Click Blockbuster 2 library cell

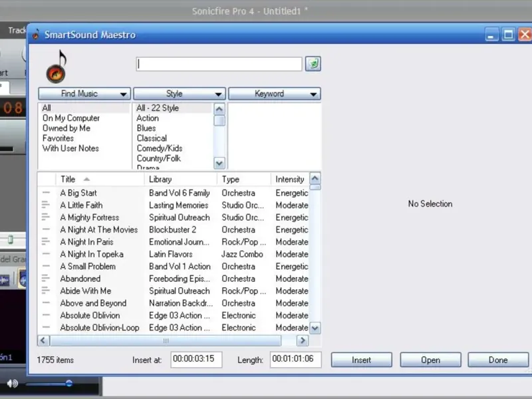click(173, 229)
